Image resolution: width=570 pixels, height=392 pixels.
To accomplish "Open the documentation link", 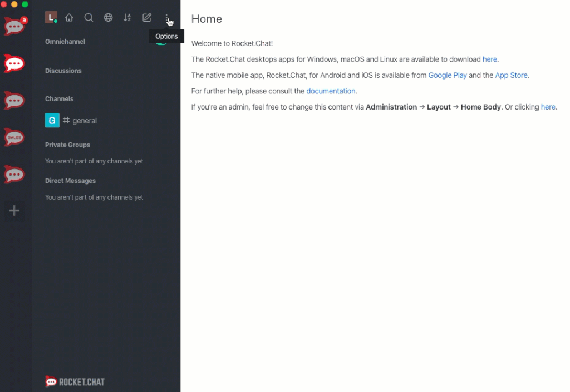I will point(331,91).
